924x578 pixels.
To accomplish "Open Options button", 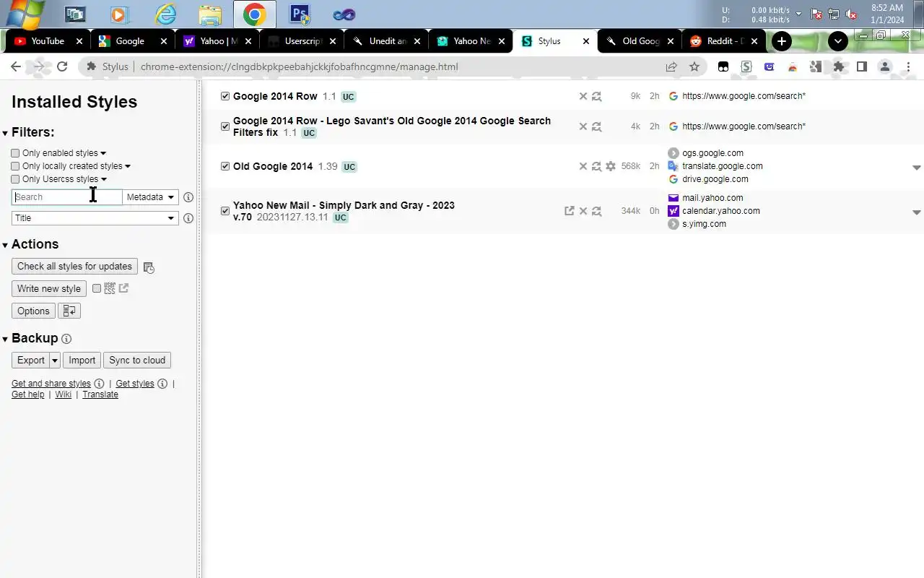I will [x=33, y=311].
